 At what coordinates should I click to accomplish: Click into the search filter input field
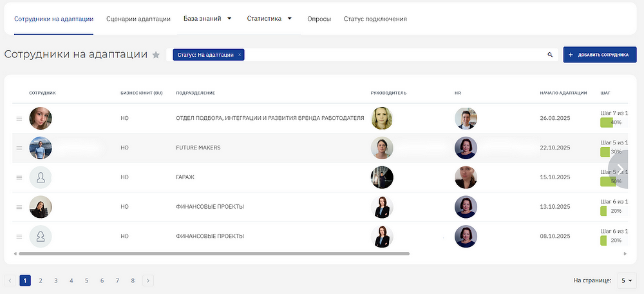393,55
